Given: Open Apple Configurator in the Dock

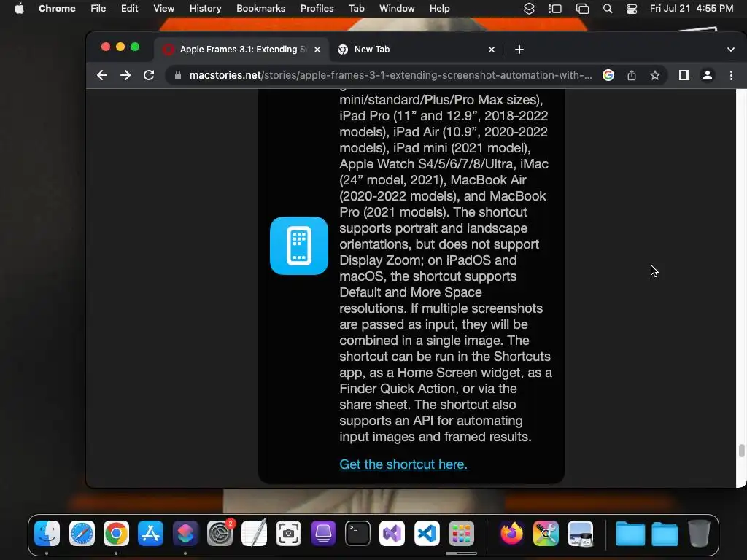Looking at the screenshot, I should [323, 533].
